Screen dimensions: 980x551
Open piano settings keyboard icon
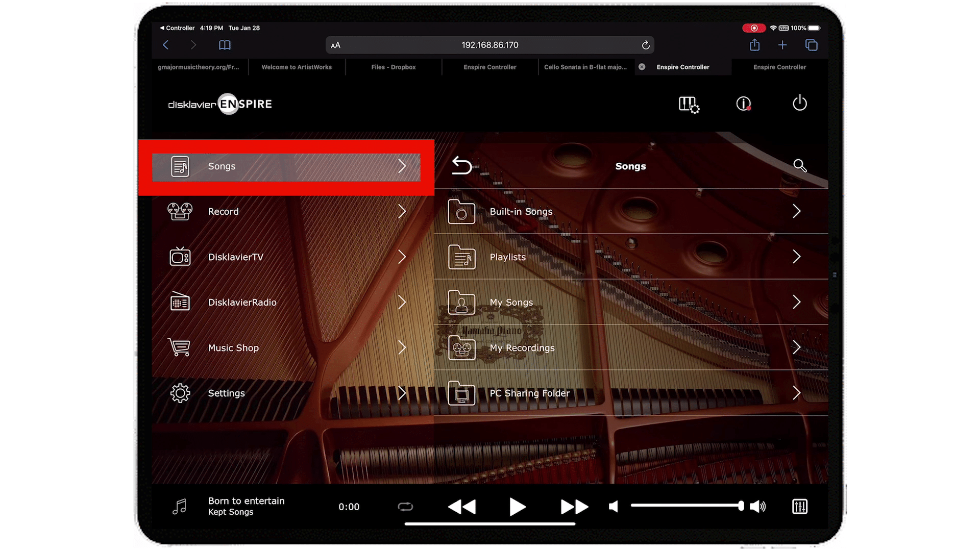point(689,105)
